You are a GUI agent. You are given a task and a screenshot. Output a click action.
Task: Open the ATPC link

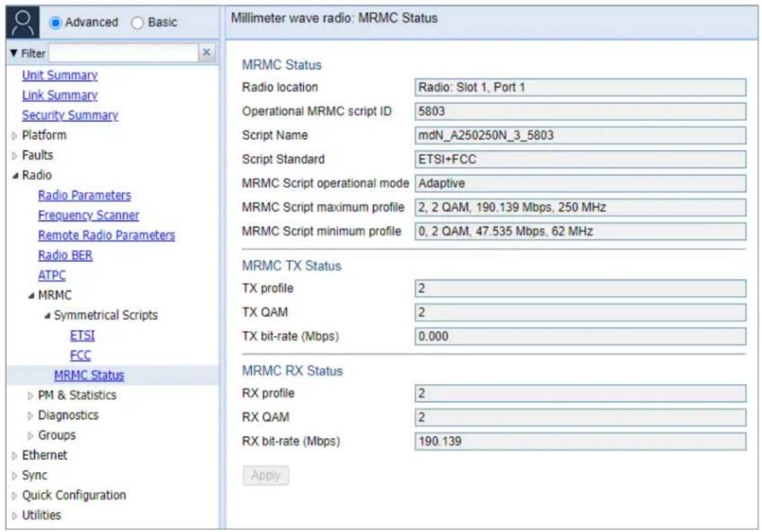click(52, 275)
